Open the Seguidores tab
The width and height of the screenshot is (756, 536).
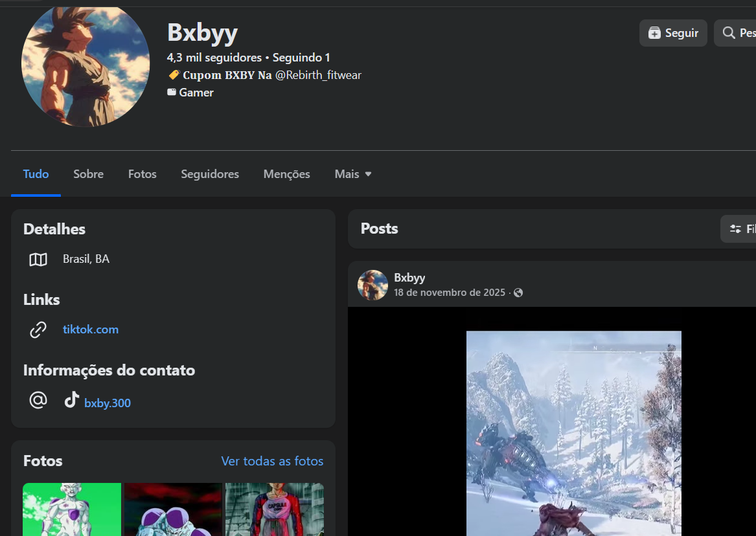click(x=210, y=174)
